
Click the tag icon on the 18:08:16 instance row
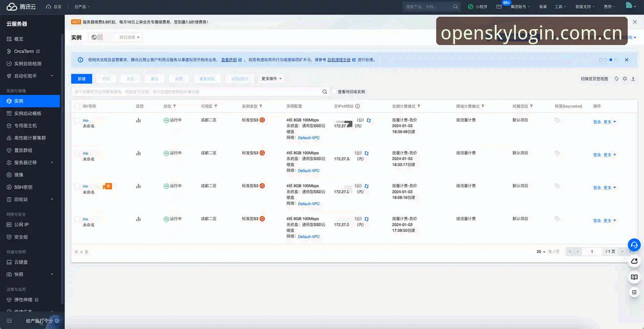coord(557,186)
